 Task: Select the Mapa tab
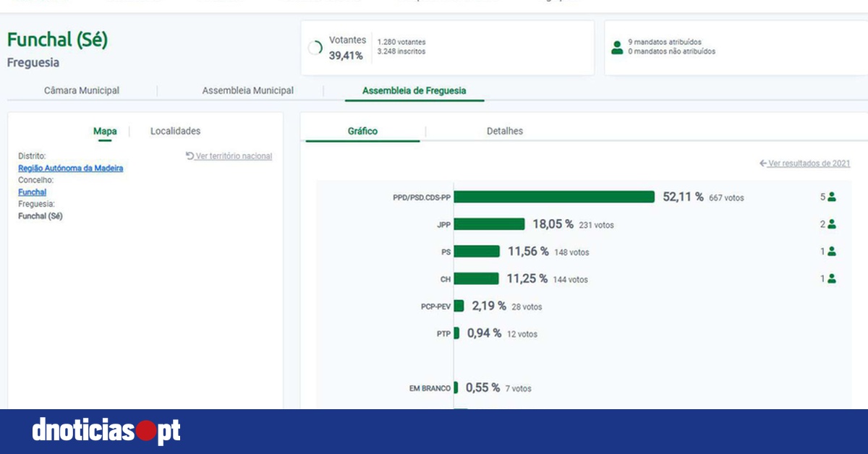105,131
